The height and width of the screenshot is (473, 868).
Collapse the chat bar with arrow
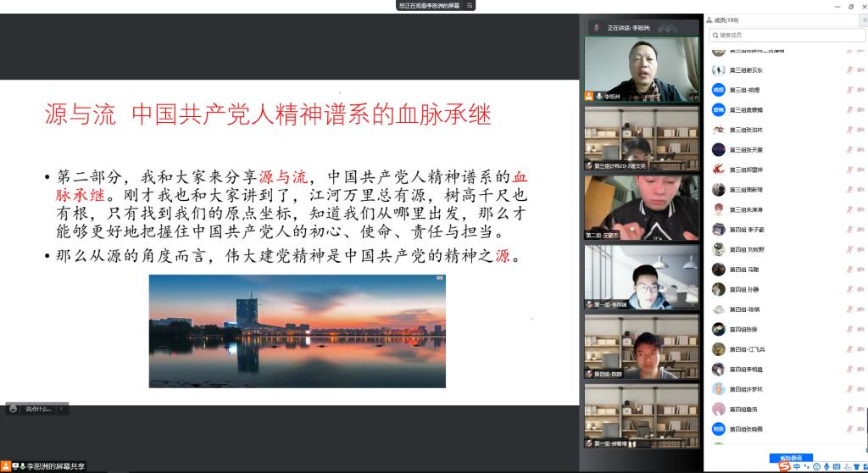[61, 409]
